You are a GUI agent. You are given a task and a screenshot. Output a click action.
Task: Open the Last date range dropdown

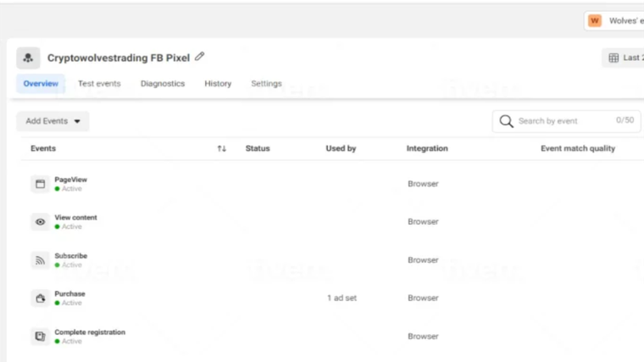click(625, 58)
